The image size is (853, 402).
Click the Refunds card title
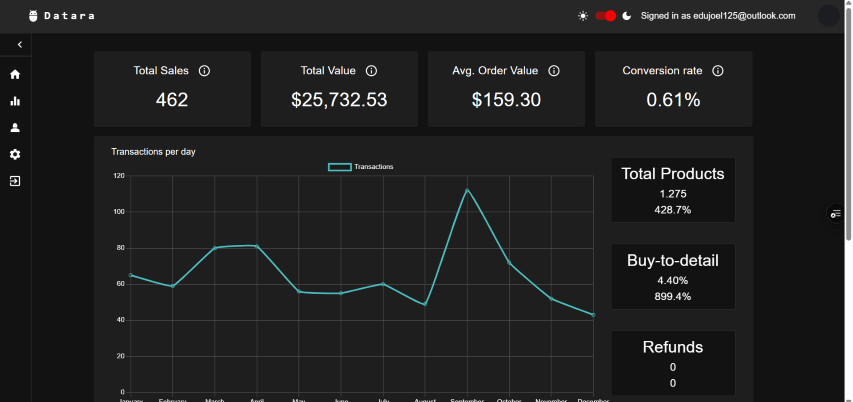point(673,347)
